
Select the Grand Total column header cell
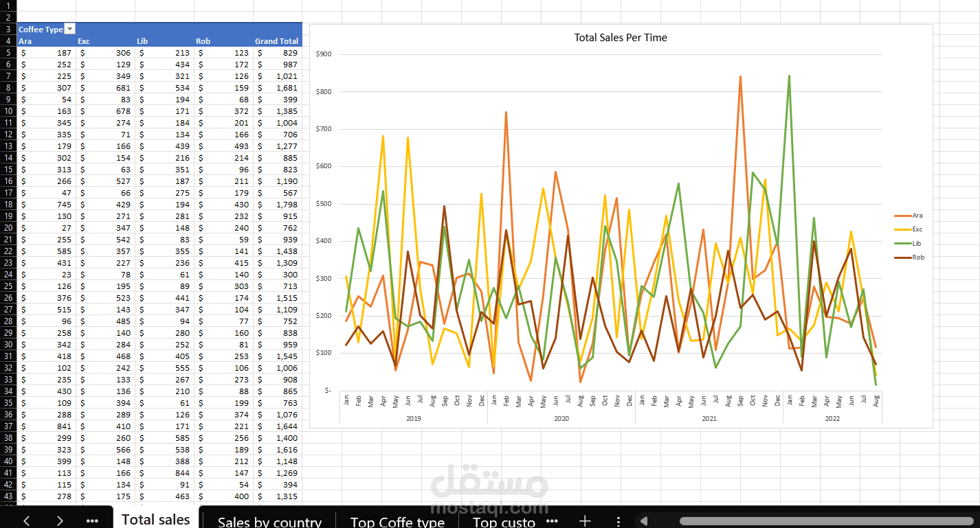[277, 41]
